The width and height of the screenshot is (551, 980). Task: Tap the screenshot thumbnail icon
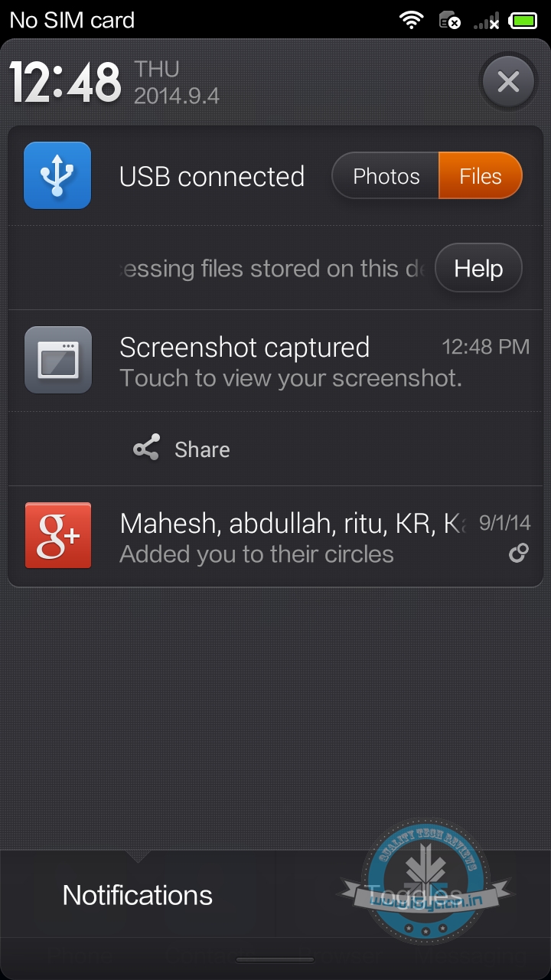tap(58, 360)
